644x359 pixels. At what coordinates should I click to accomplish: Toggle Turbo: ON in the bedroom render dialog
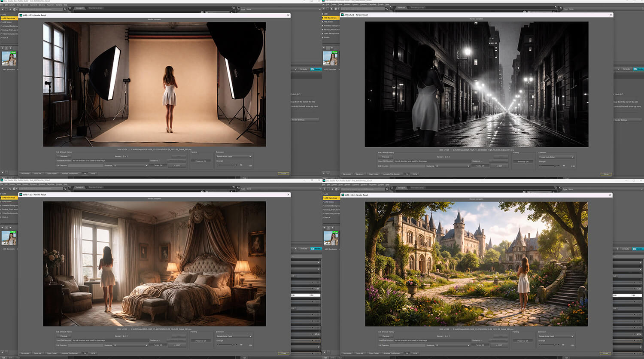(x=158, y=345)
